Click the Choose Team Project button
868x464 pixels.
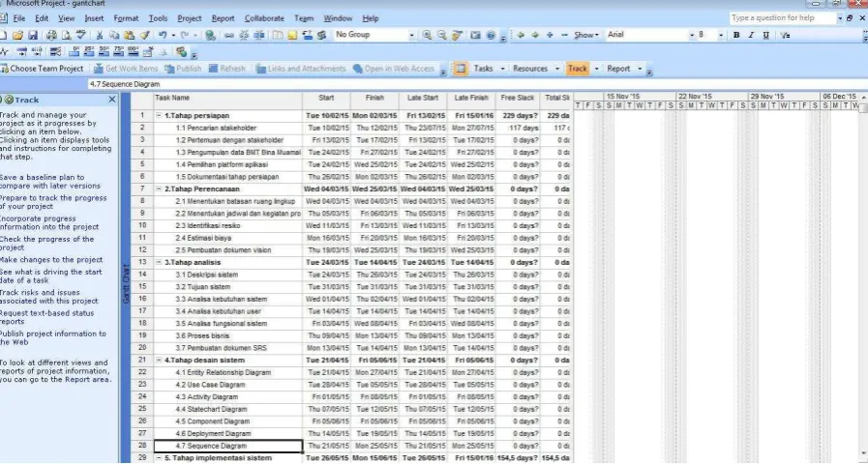pos(42,69)
